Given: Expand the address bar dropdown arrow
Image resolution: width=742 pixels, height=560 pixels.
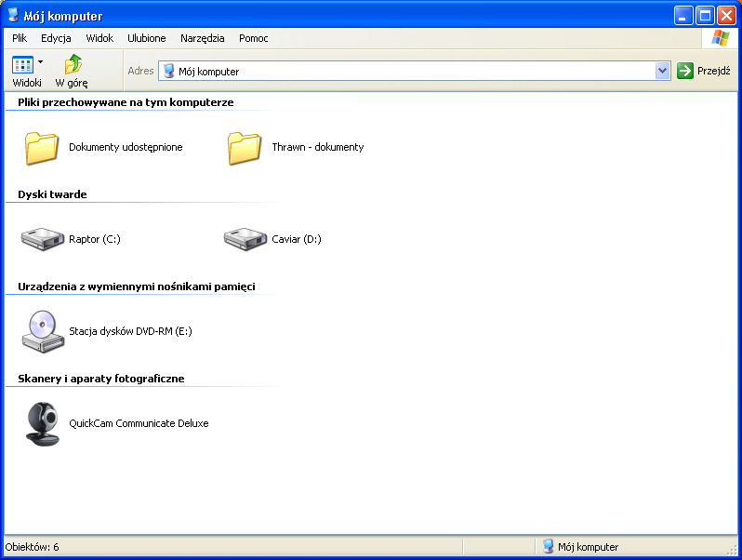Looking at the screenshot, I should [662, 71].
